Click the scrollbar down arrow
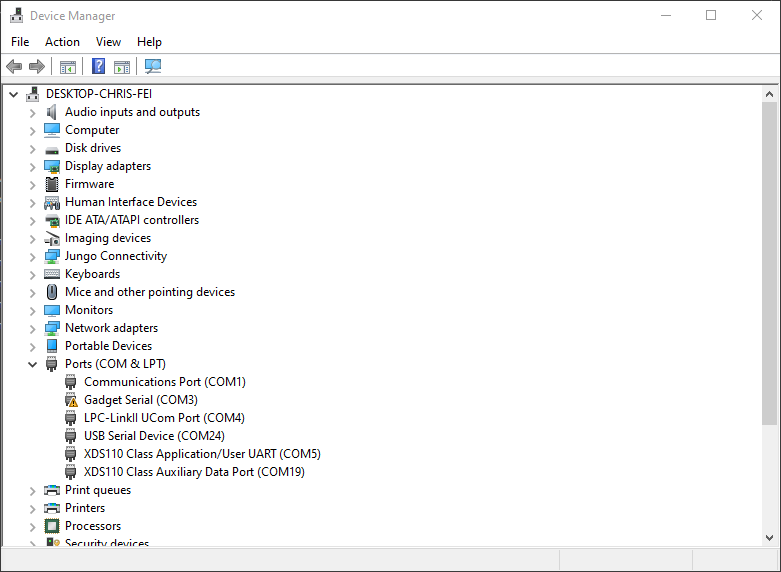 pos(769,538)
